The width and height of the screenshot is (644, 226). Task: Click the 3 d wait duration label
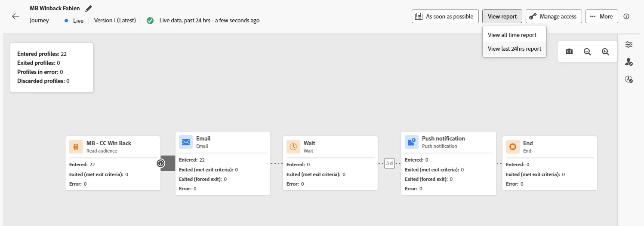point(389,163)
